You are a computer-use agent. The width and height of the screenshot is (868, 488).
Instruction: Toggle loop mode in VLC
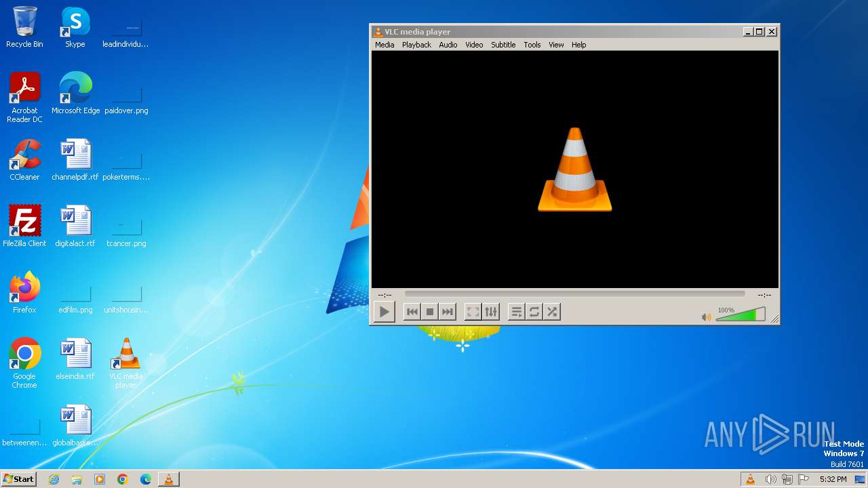[x=534, y=312]
